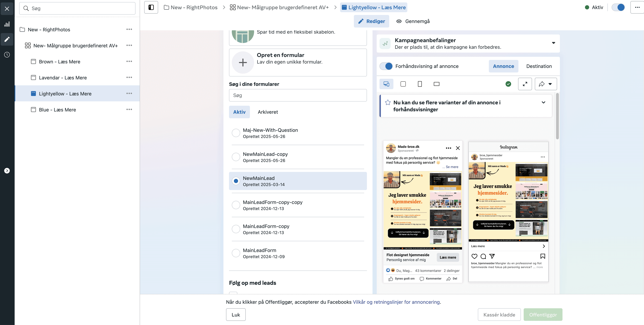Select Lavendar - Læs Mere ad
The height and width of the screenshot is (325, 644).
point(63,78)
